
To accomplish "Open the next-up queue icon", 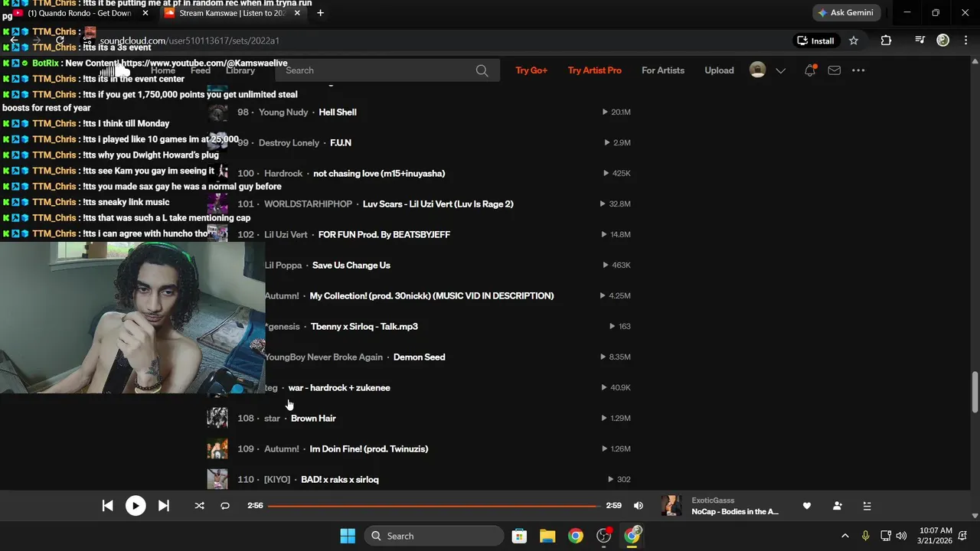I will click(x=867, y=506).
